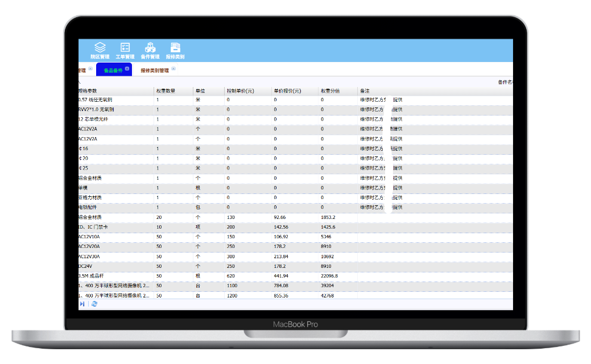Sort by the 单位 column header
The height and width of the screenshot is (364, 591).
pyautogui.click(x=200, y=91)
